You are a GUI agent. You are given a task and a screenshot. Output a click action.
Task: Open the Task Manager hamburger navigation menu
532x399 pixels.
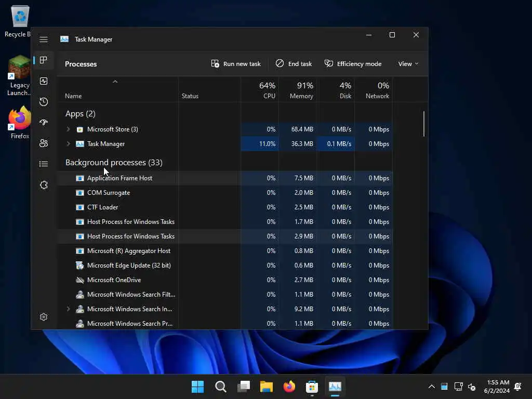[44, 39]
